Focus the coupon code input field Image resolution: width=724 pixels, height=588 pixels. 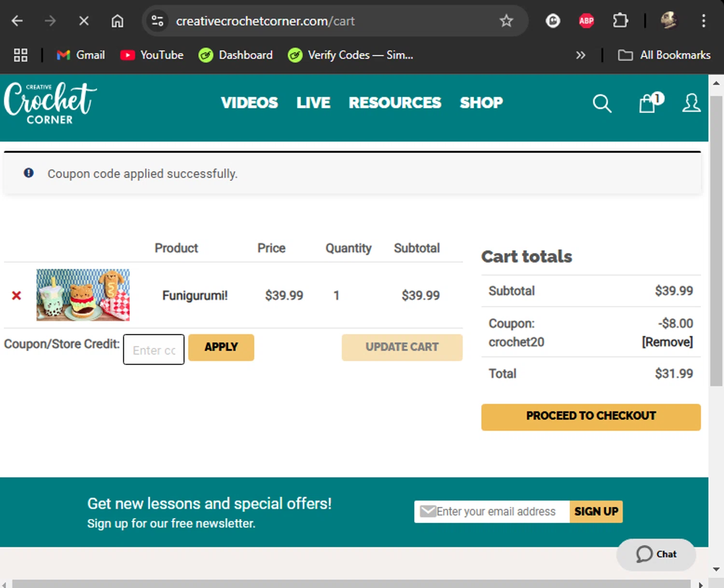(x=153, y=349)
